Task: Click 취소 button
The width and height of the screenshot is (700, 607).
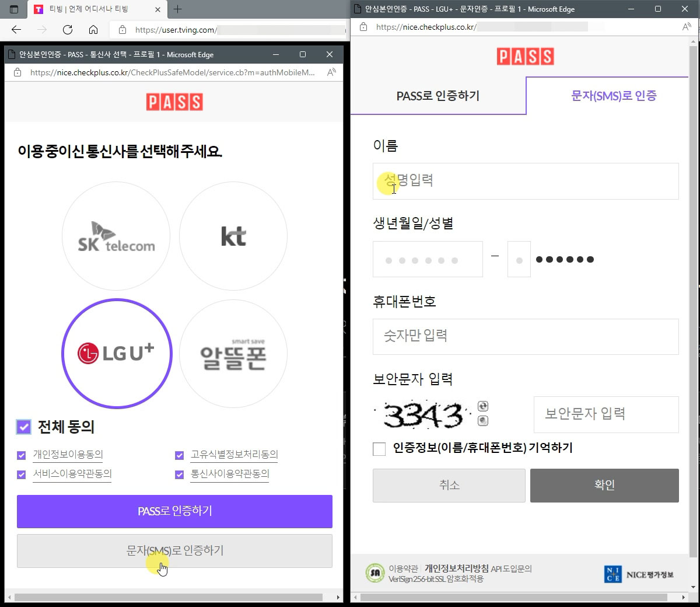Action: (449, 485)
